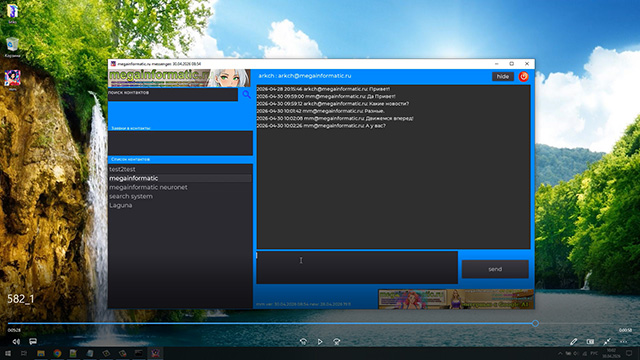
Task: Click the volume speaker icon in player
Action: pyautogui.click(x=16, y=342)
